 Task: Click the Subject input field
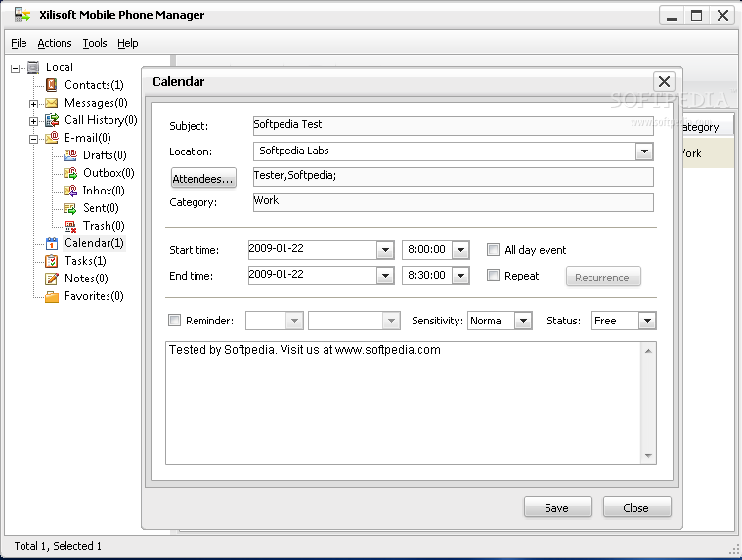453,126
